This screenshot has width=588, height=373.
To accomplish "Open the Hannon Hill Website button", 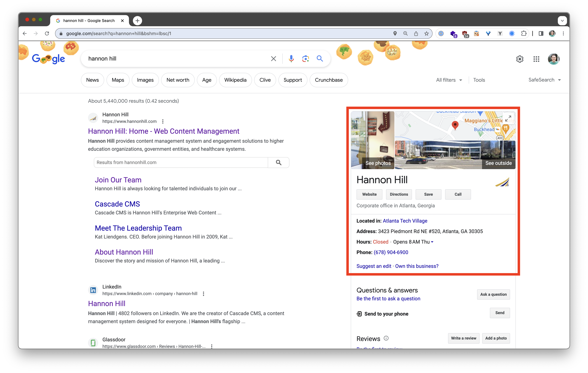I will pyautogui.click(x=369, y=194).
